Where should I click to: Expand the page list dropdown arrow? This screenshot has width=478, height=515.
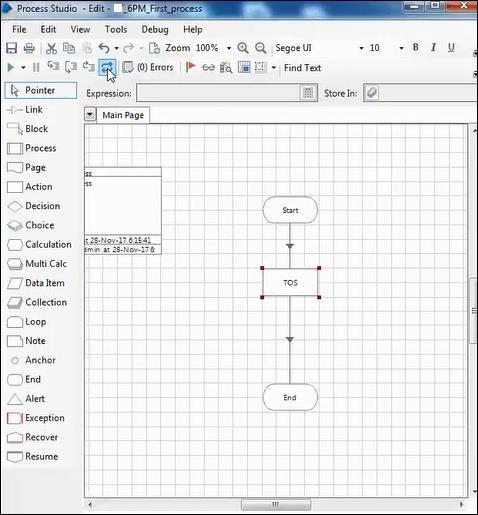(x=90, y=115)
